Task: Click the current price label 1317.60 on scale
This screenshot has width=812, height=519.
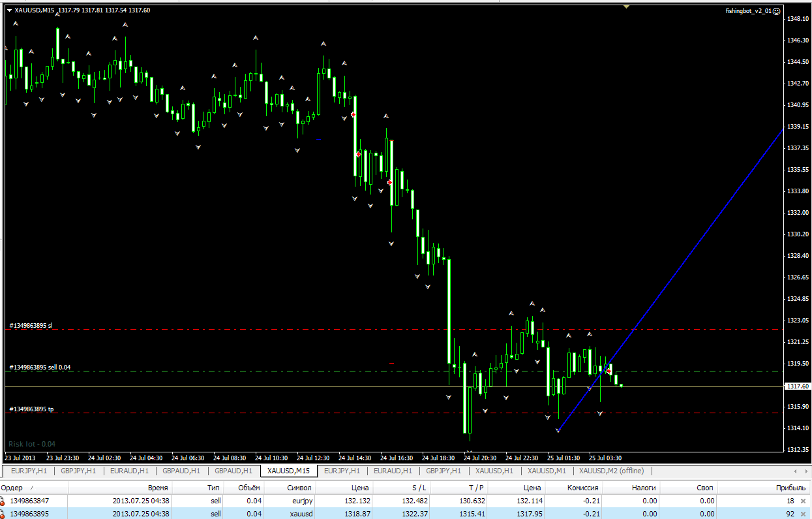Action: click(x=798, y=386)
